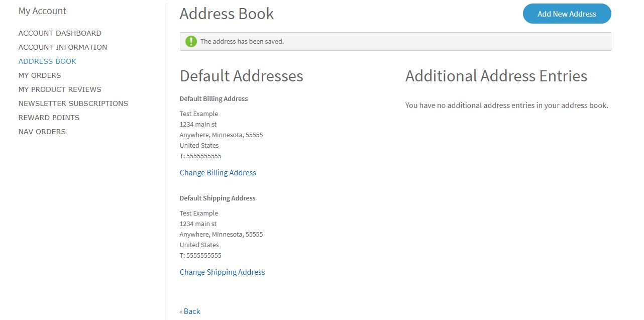This screenshot has height=320, width=644.
Task: Click the Default Addresses section heading
Action: (x=241, y=76)
